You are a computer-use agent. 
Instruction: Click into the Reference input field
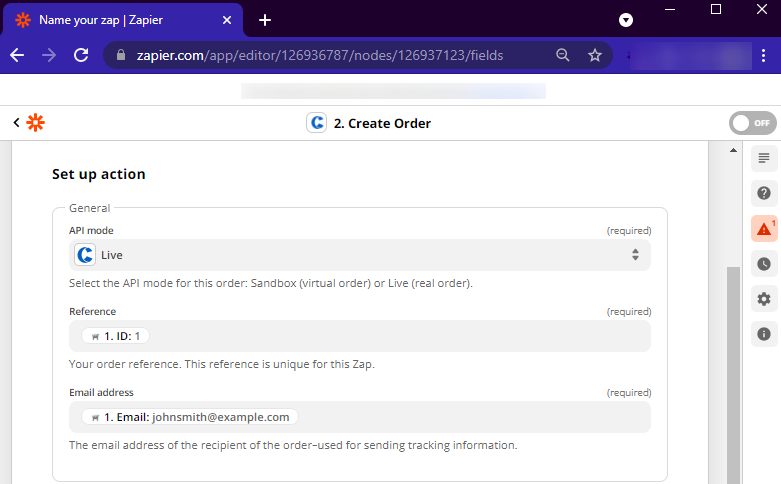(x=360, y=336)
